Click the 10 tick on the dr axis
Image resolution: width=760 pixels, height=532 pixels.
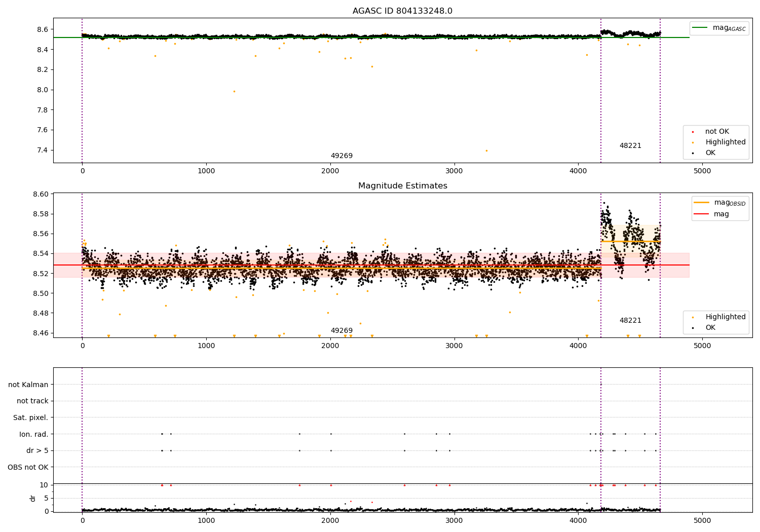[44, 485]
